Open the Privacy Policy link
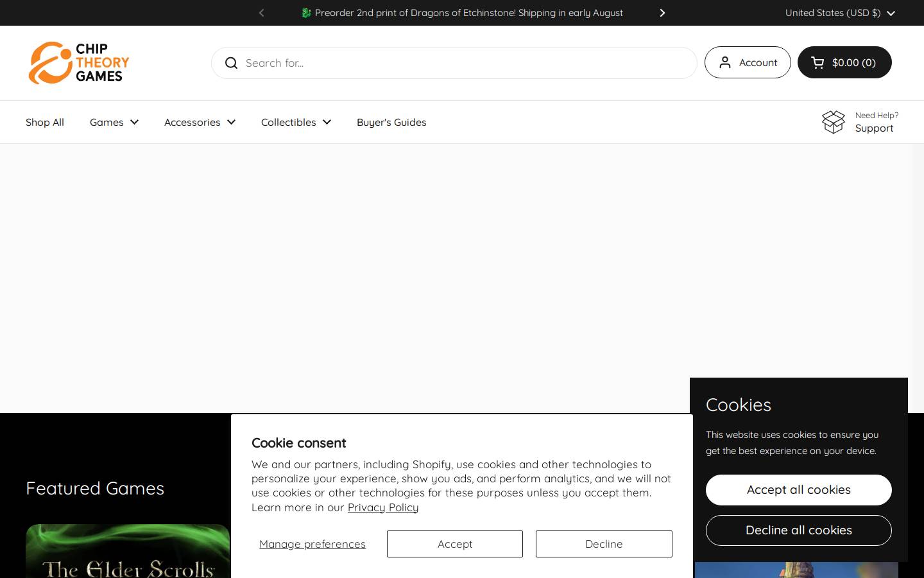The image size is (924, 578). click(383, 507)
